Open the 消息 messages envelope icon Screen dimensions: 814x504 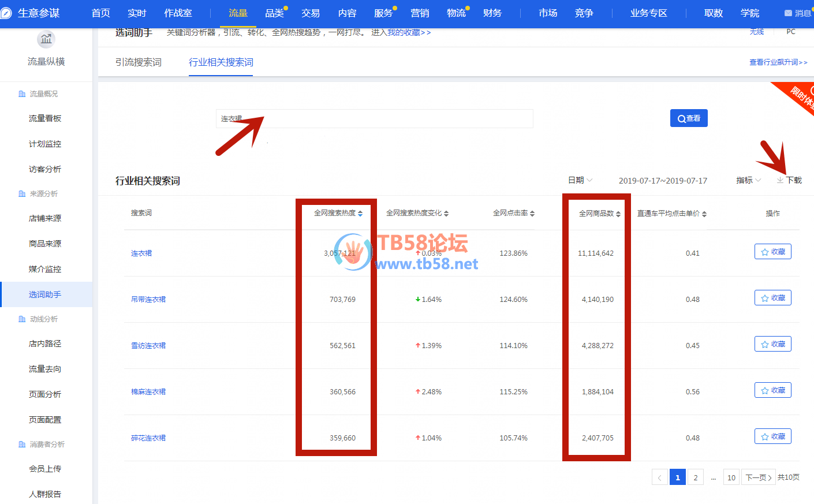tap(788, 13)
